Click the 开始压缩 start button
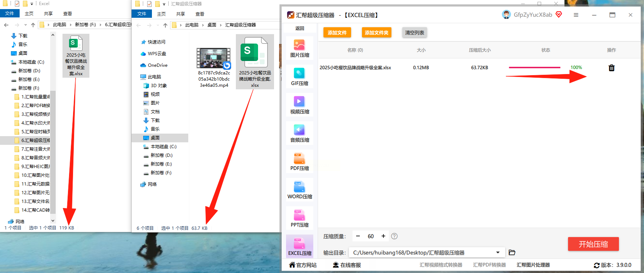The image size is (644, 273). (x=593, y=244)
